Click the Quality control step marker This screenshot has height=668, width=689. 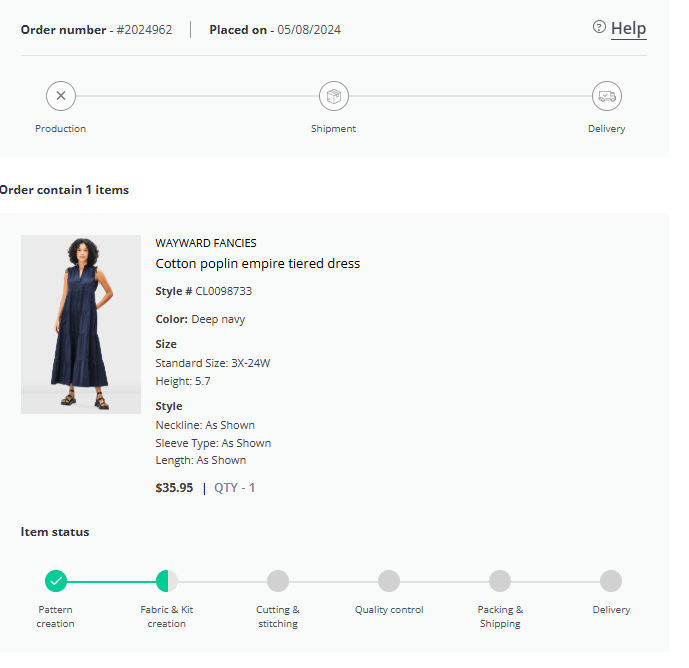(389, 581)
